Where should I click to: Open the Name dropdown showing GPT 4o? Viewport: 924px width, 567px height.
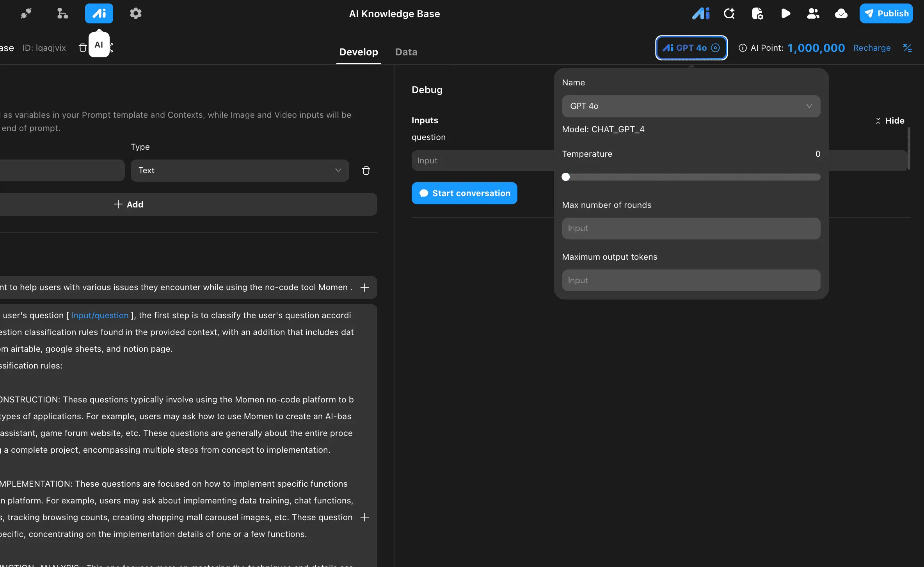[691, 106]
